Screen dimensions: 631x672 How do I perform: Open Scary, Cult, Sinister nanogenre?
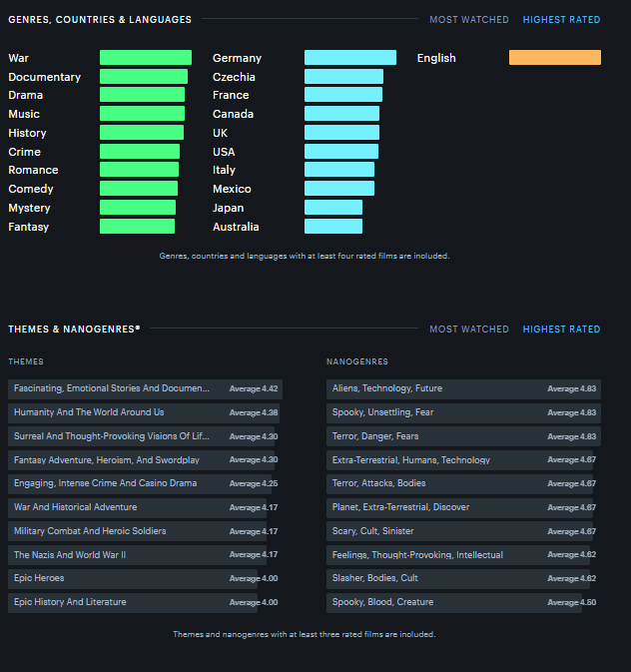tap(372, 531)
